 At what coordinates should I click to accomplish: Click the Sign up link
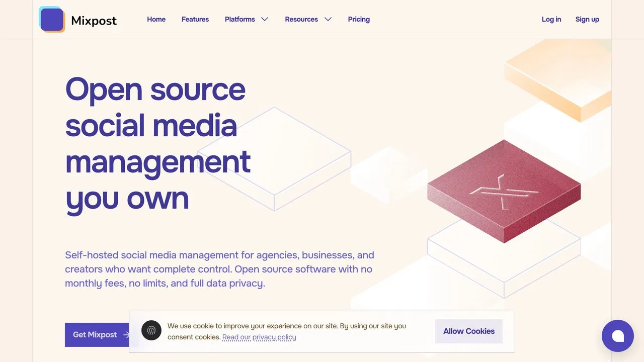tap(587, 19)
